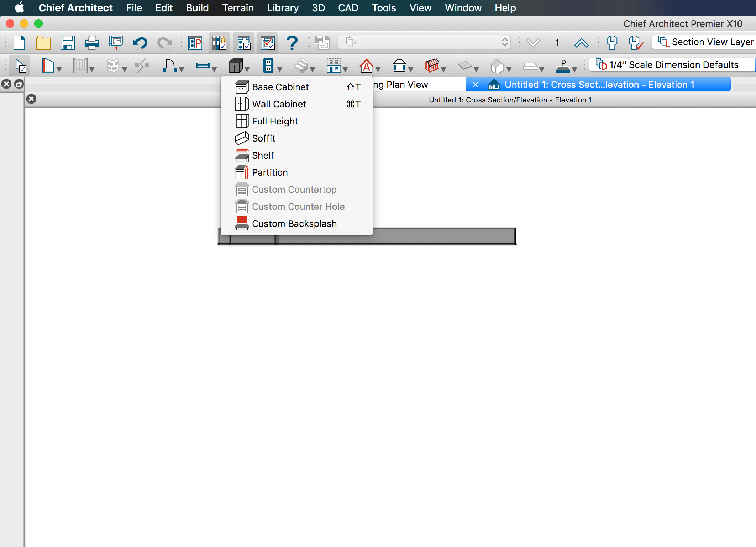Go down one floor with the chevron
The height and width of the screenshot is (547, 756).
(533, 43)
